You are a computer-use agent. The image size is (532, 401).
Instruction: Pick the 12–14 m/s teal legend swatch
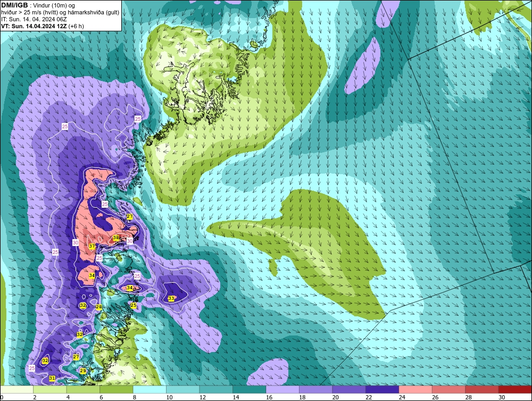tap(216, 389)
